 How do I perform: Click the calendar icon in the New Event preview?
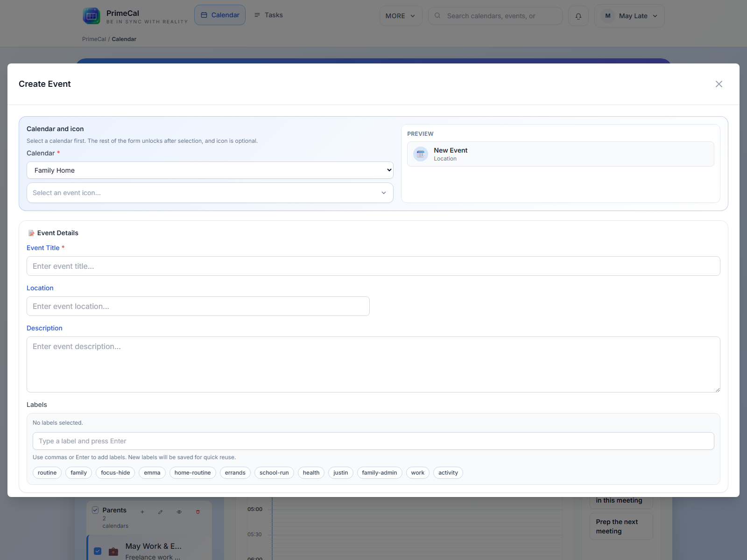(x=420, y=154)
